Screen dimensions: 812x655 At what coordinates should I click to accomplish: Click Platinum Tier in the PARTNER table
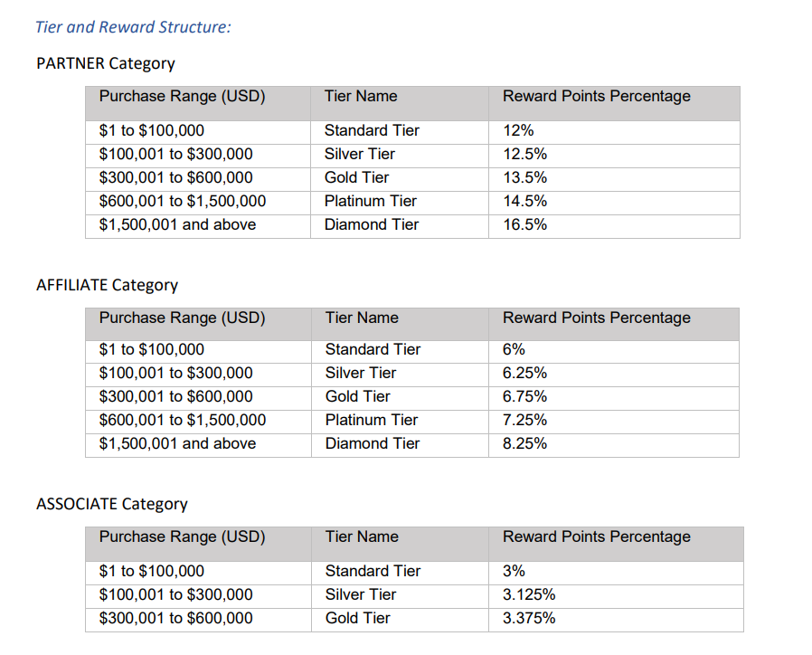click(x=371, y=201)
